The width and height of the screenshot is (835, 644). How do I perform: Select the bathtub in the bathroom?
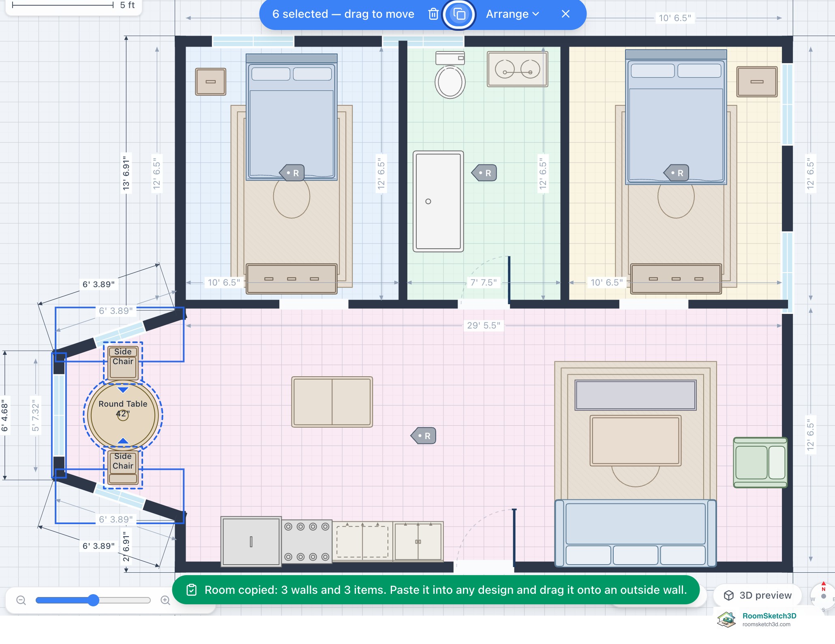click(x=438, y=201)
